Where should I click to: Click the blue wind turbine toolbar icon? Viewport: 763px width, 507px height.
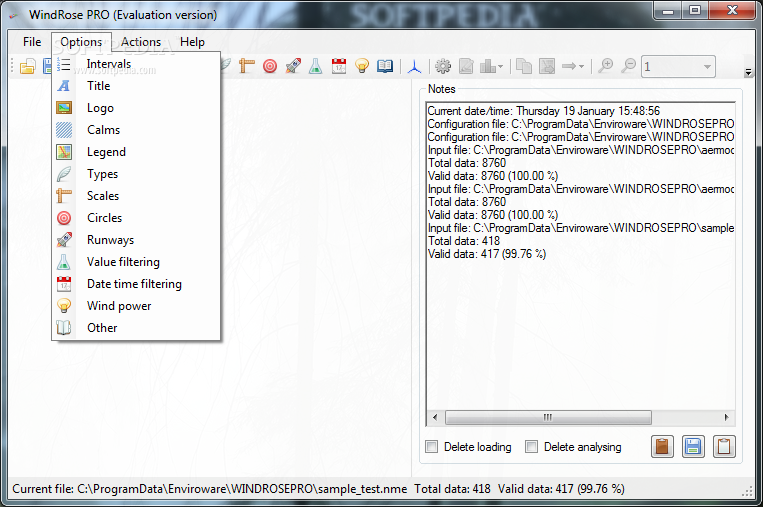pos(415,66)
